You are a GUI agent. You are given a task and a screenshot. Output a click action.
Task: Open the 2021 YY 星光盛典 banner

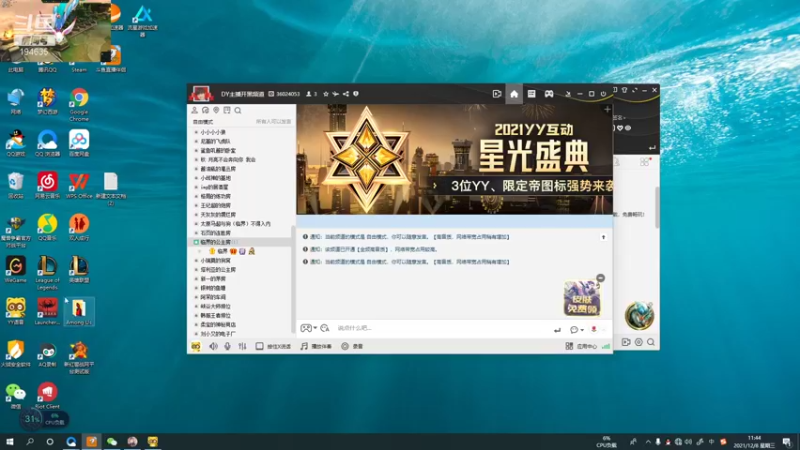(454, 159)
